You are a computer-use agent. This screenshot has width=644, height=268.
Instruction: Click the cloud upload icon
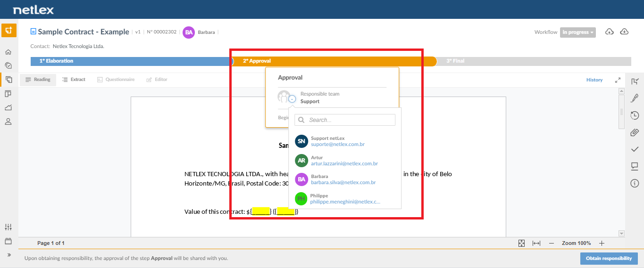tap(610, 32)
